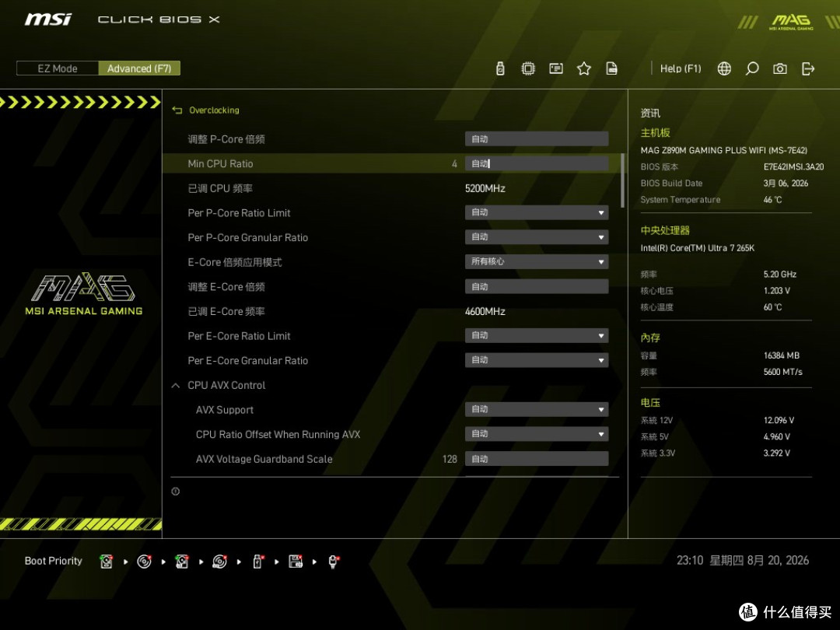Select the network boot device icon
The image size is (840, 630).
click(x=333, y=562)
